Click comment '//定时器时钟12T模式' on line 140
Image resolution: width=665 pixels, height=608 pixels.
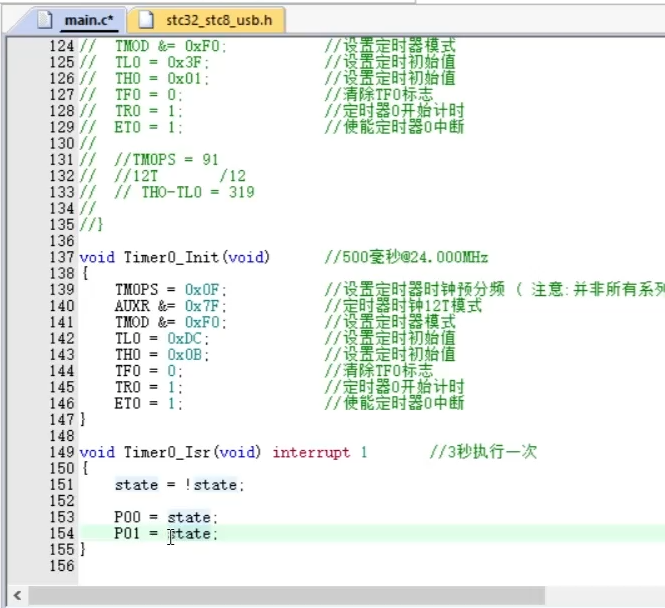pos(403,306)
